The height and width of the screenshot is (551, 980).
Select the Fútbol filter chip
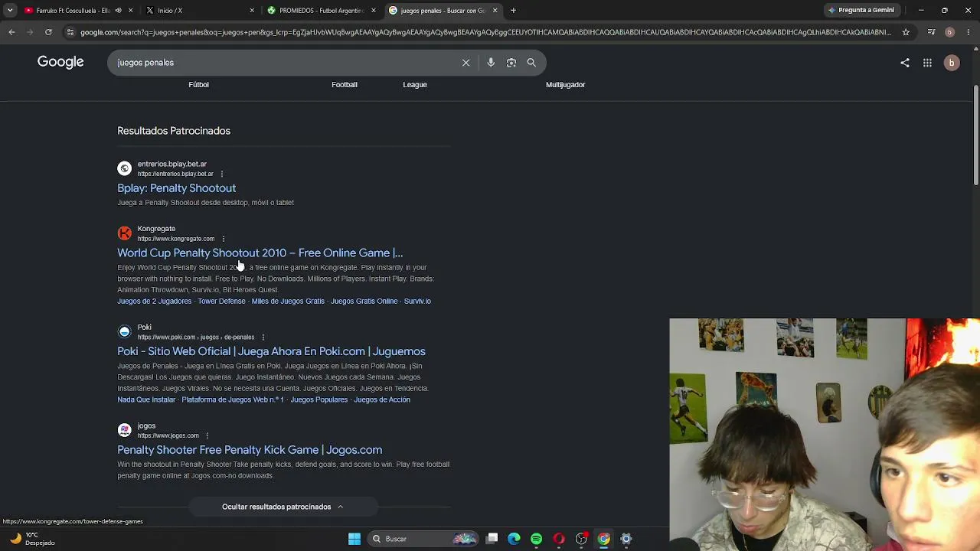tap(198, 85)
